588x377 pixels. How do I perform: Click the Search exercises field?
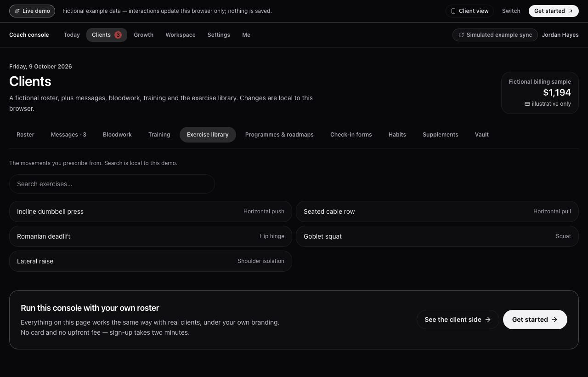[112, 184]
